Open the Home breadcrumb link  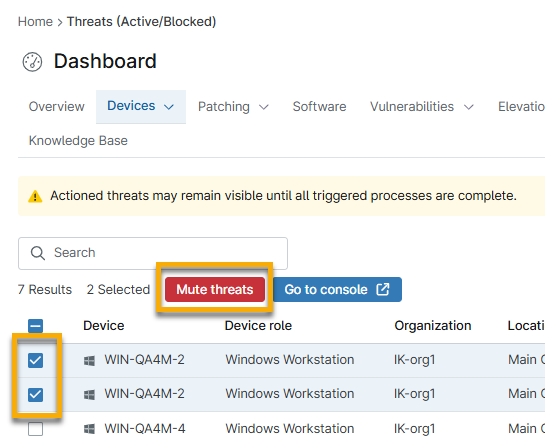[x=35, y=22]
